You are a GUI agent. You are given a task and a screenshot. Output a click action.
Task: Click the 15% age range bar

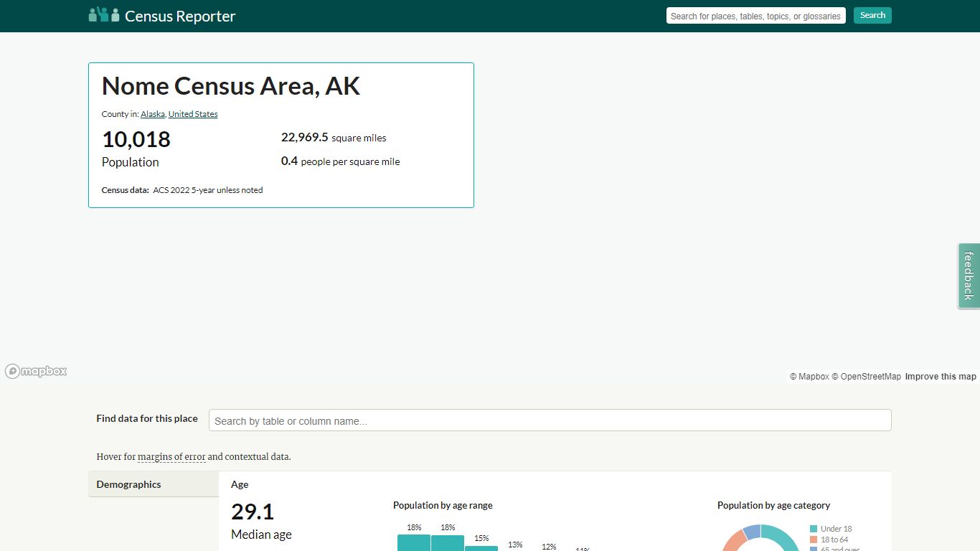(481, 548)
